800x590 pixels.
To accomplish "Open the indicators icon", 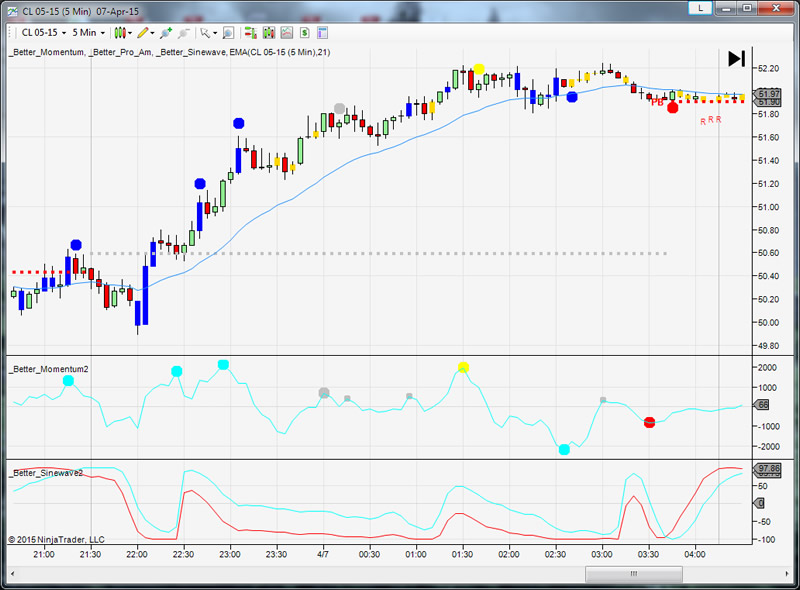I will (x=287, y=33).
